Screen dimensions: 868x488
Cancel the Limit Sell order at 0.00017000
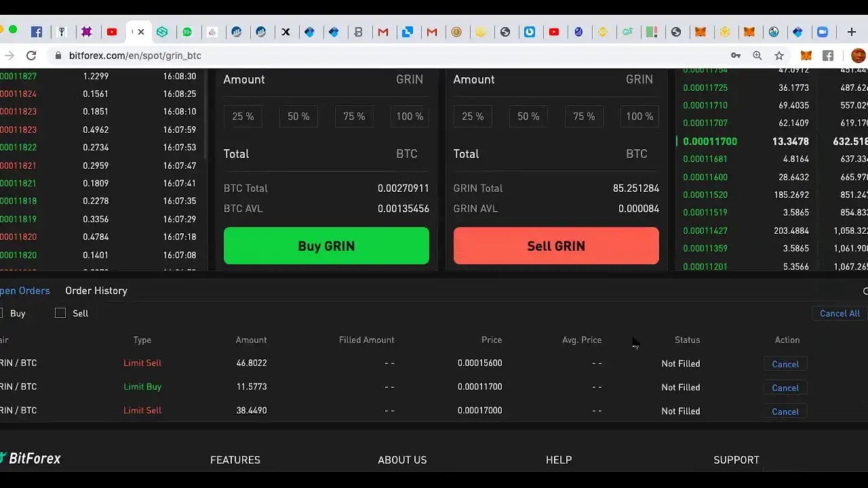(785, 411)
